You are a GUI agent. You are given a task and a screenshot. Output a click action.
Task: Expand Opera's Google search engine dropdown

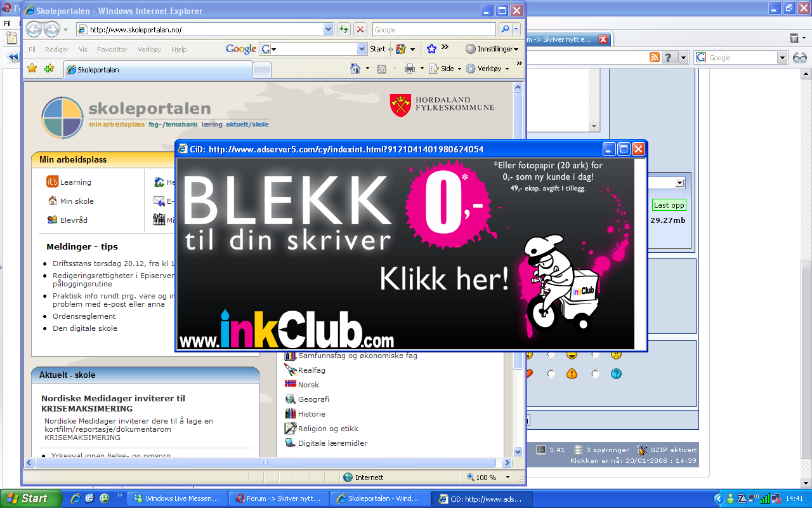click(x=782, y=58)
